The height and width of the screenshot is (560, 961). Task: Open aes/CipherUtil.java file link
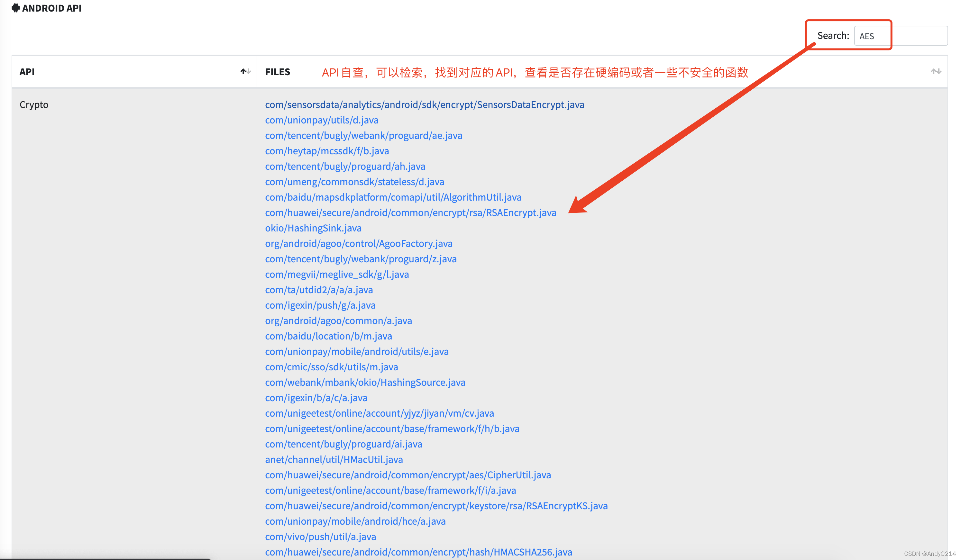[x=408, y=475]
